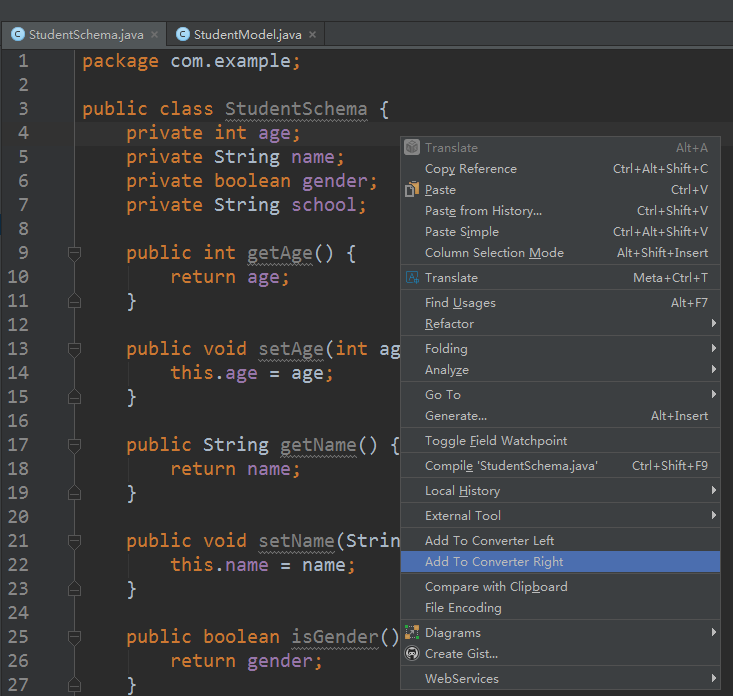Click the StudentSchema.java tab class icon
733x696 pixels.
[18, 34]
